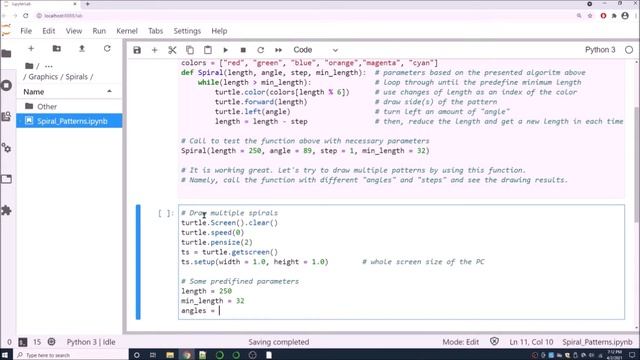
Task: Cut the selected cell with the scissors icon
Action: 172,50
